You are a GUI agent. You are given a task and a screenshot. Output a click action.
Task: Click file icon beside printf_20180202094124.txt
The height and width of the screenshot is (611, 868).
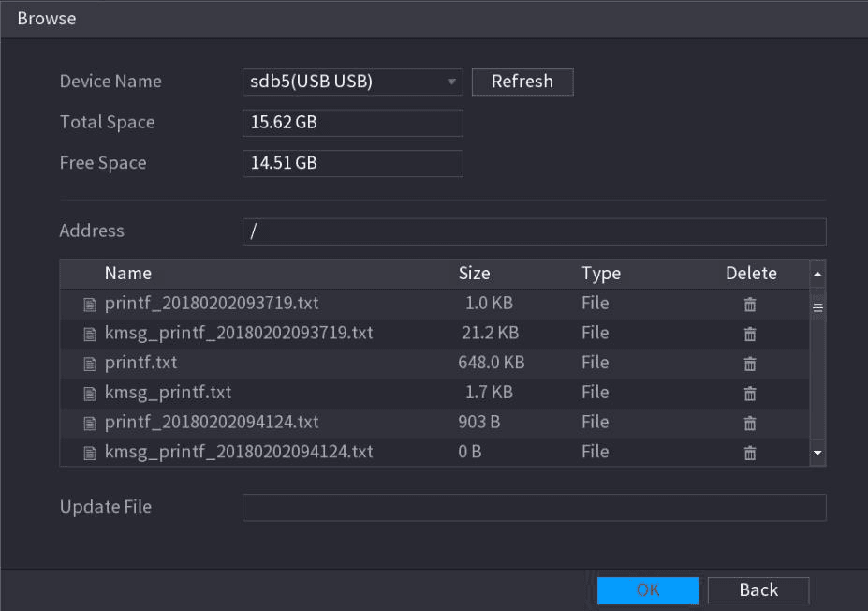[x=90, y=424]
